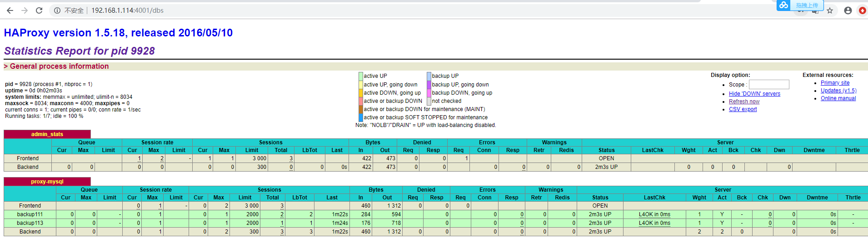
Task: Click admin_stats Frontend OPEN status cell
Action: [x=606, y=158]
